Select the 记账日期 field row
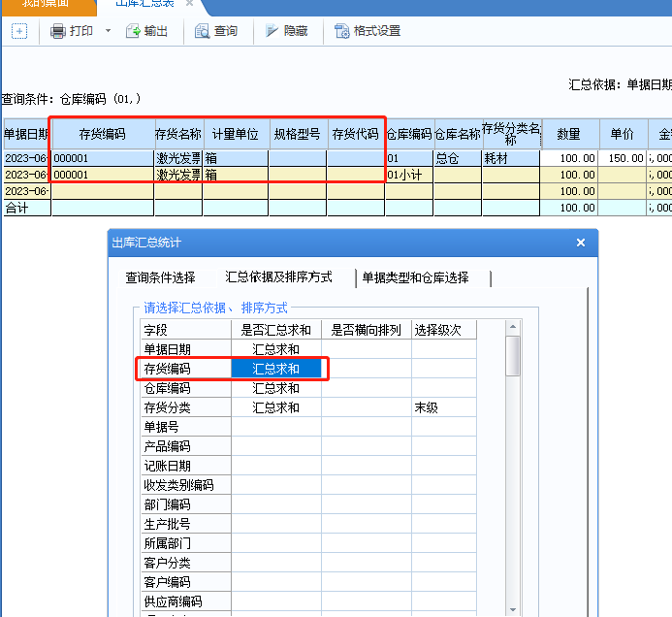The image size is (672, 617). (x=186, y=466)
